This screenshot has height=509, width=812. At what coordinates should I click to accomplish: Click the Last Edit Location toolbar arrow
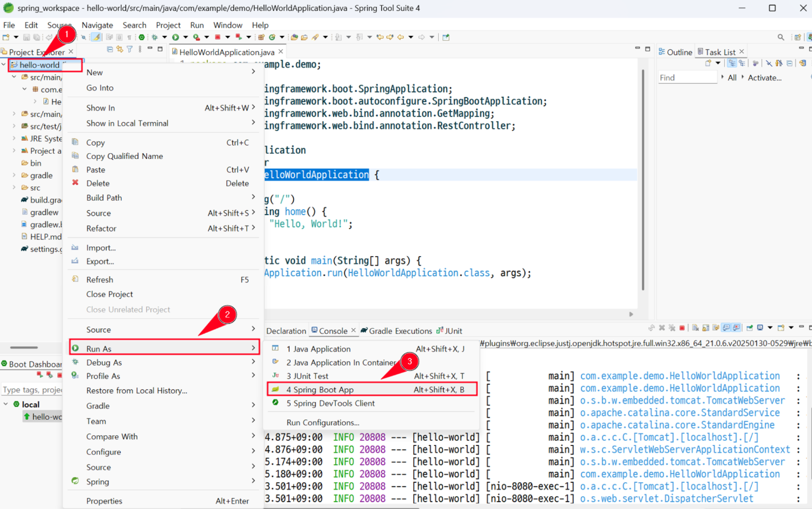(x=380, y=37)
